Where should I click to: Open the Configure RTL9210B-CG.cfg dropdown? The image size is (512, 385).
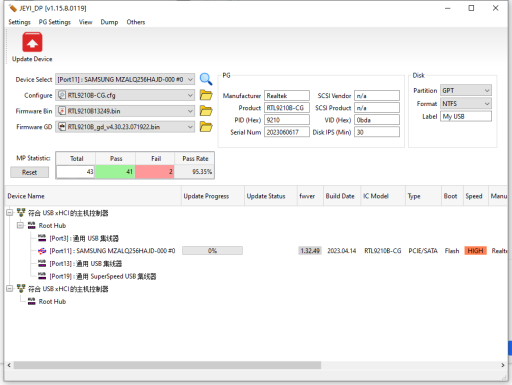(x=125, y=95)
